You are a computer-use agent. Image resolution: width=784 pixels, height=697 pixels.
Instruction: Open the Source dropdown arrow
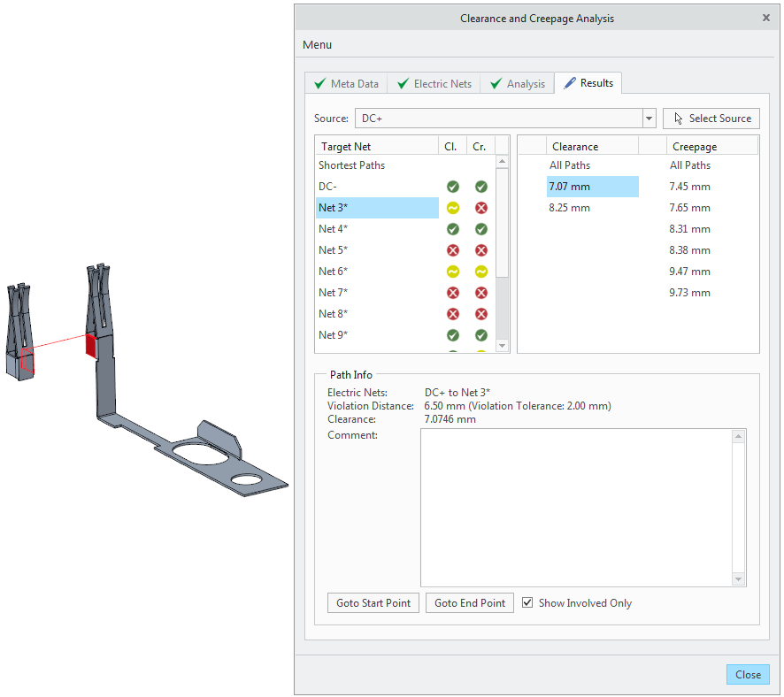649,119
